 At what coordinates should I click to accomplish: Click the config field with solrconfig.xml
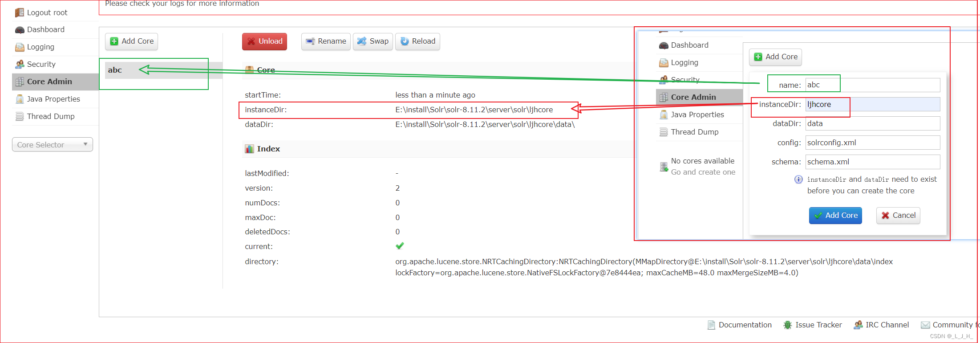click(x=872, y=143)
